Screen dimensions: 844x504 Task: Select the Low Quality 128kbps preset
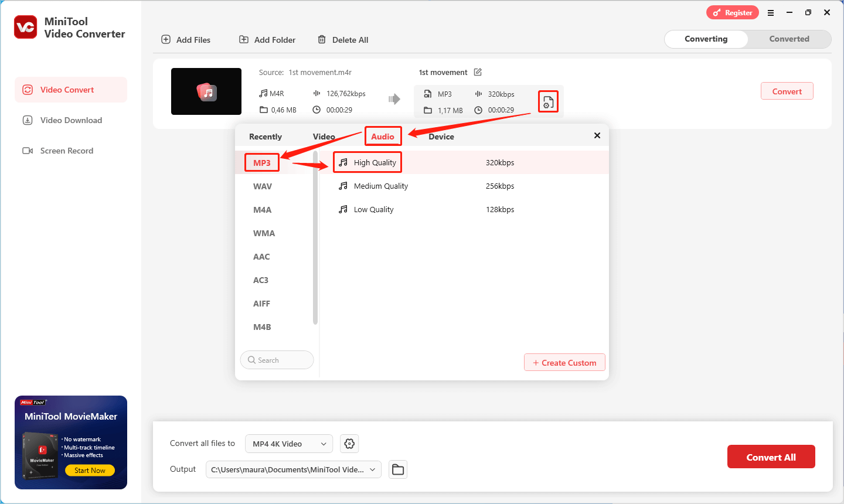coord(464,209)
